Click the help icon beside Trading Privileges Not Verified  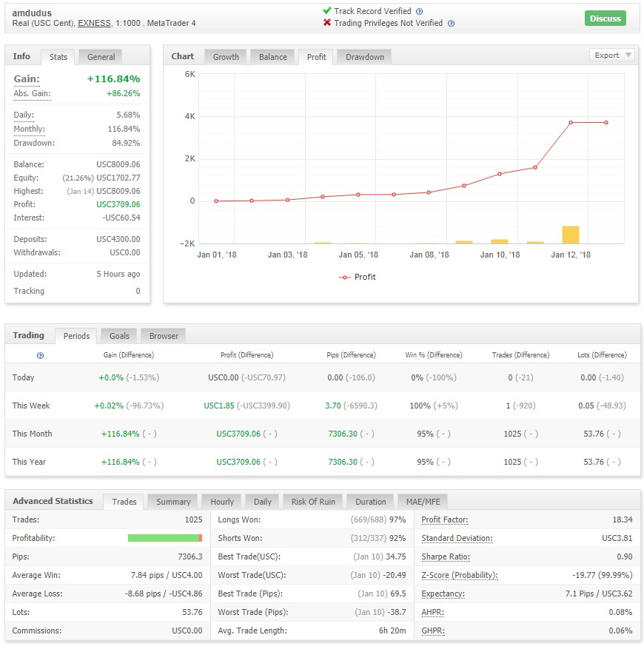coord(451,24)
